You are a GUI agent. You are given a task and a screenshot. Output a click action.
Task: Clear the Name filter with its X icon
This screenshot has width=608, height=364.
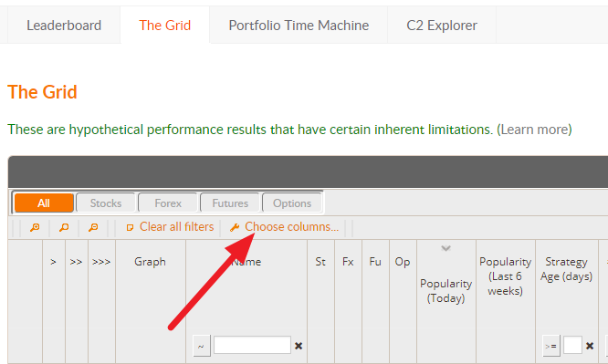pyautogui.click(x=299, y=346)
